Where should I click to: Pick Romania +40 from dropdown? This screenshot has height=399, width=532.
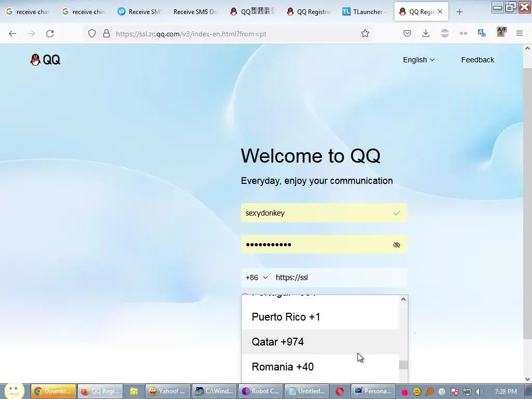[x=320, y=367]
